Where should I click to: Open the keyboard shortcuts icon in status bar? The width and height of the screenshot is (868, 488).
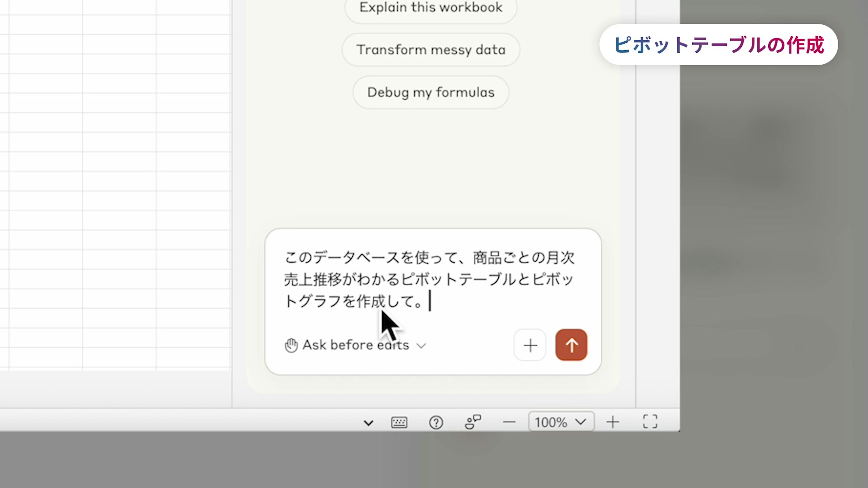399,422
